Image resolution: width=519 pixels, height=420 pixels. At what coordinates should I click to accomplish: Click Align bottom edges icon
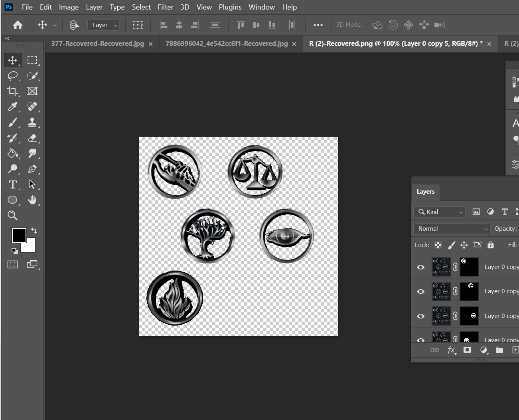pos(272,25)
